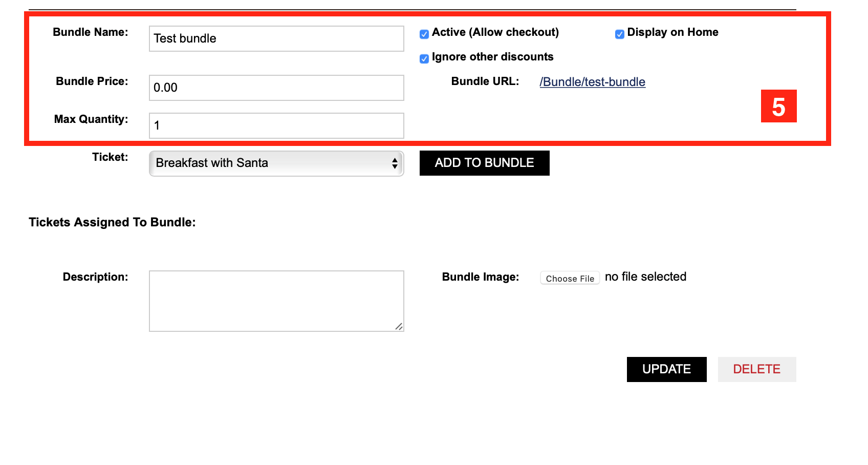This screenshot has width=868, height=465.
Task: Focus the Bundle Price input box
Action: [276, 88]
